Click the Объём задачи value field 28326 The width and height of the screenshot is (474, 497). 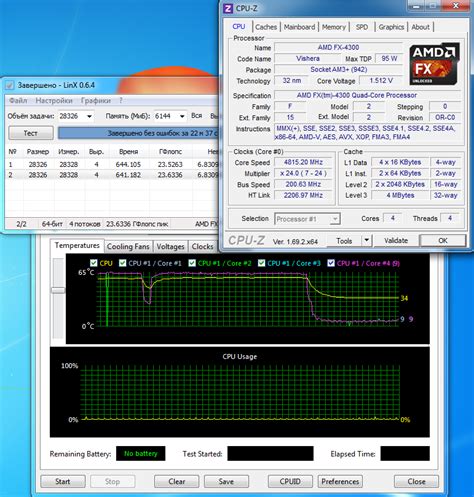(71, 116)
